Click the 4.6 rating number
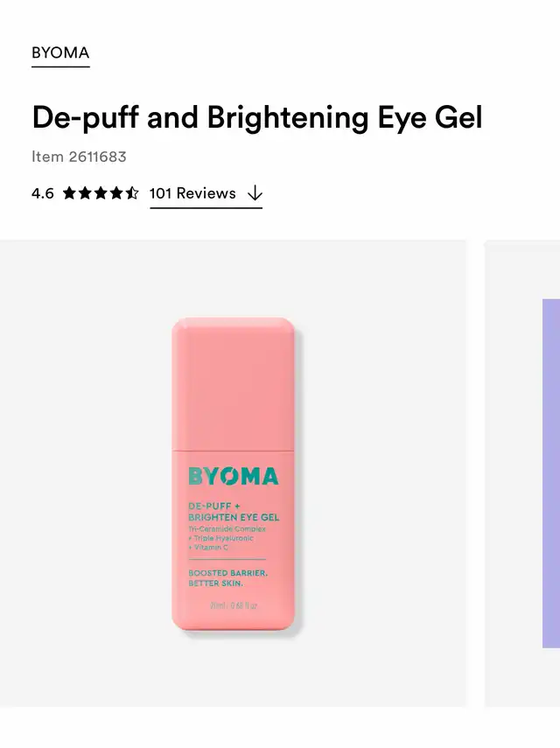The width and height of the screenshot is (560, 748). [x=43, y=193]
